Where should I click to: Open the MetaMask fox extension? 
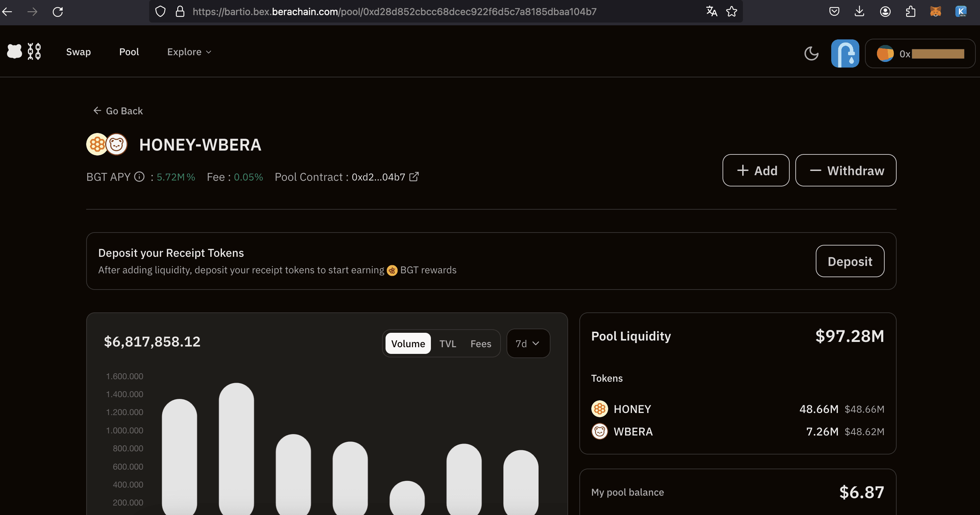935,12
